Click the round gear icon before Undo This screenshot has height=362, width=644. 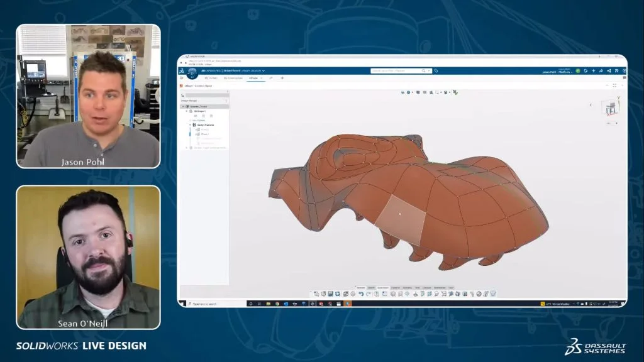(353, 294)
